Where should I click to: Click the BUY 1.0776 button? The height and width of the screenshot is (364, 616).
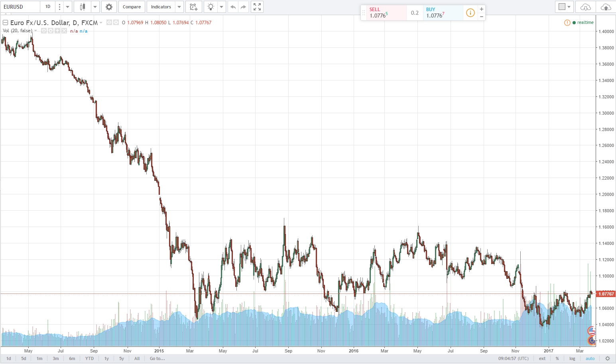443,13
